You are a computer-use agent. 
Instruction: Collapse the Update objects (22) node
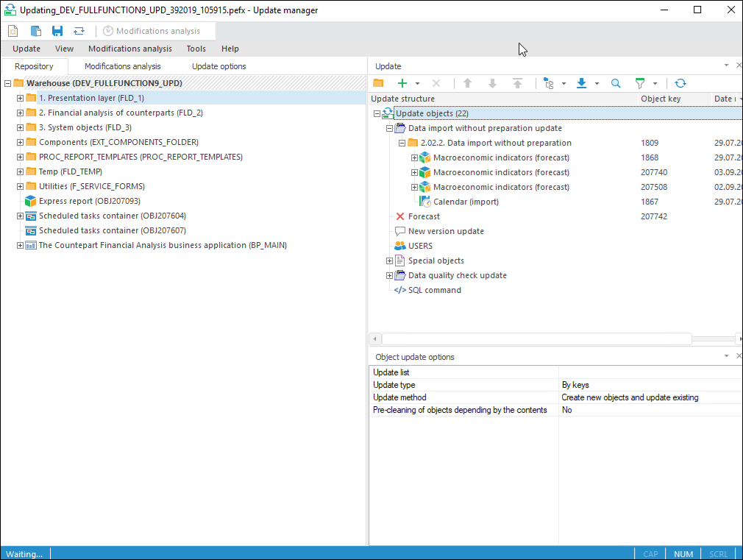[x=377, y=113]
